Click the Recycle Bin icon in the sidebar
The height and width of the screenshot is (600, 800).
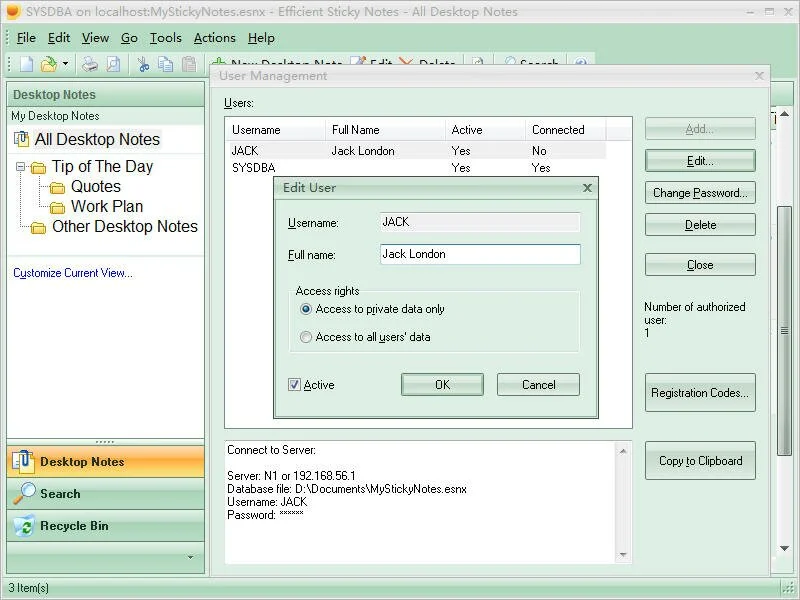pyautogui.click(x=23, y=526)
